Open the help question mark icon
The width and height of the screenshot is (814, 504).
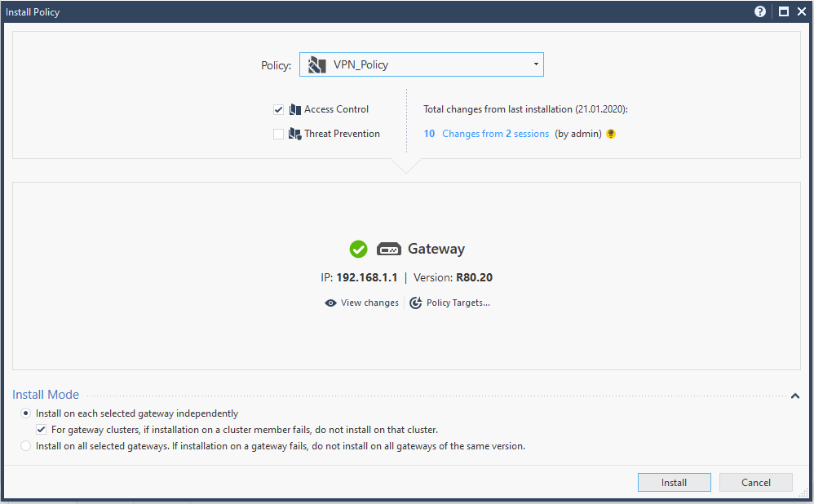pyautogui.click(x=760, y=12)
